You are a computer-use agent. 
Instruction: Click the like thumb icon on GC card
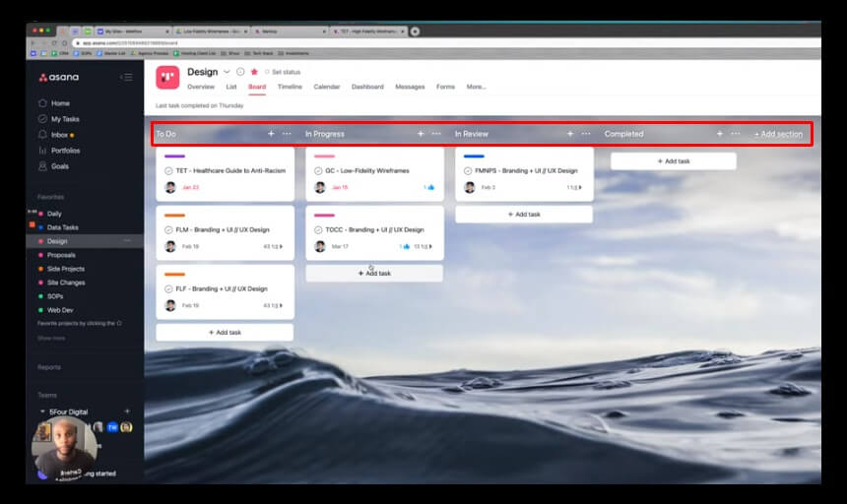[x=430, y=187]
